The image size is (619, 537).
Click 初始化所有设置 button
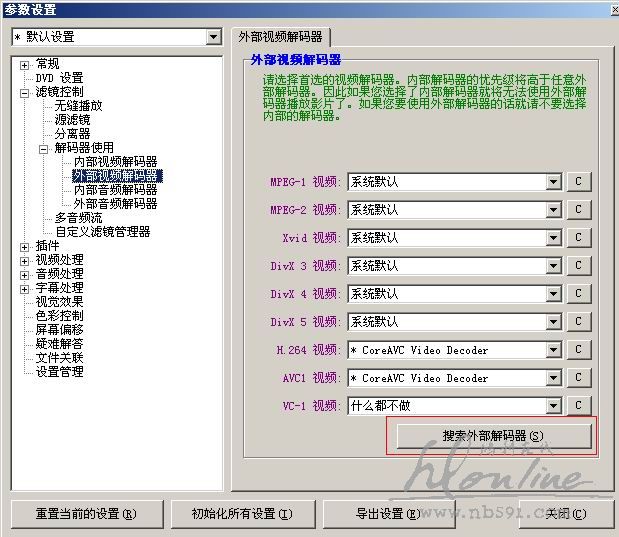[243, 514]
